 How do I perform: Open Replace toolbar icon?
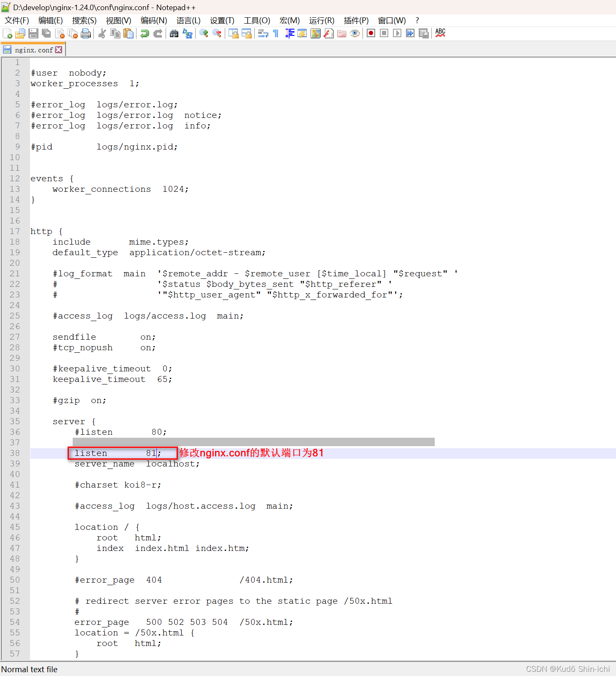point(187,33)
